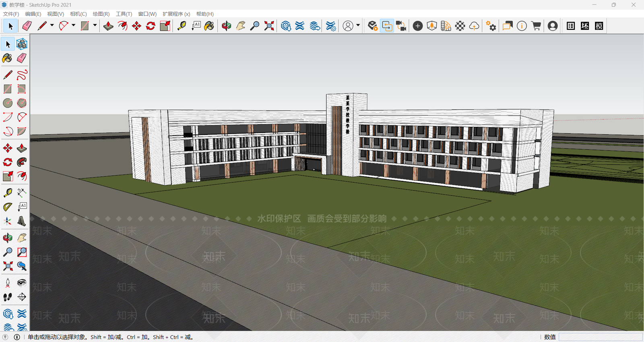This screenshot has width=644, height=342.
Task: Open the 文件(F) menu
Action: click(x=11, y=14)
